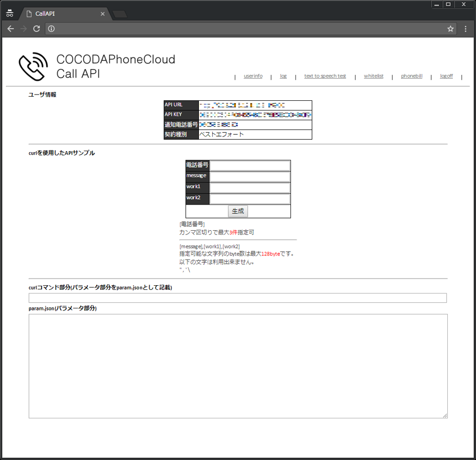
Task: Close the CallAPI tab
Action: 103,14
